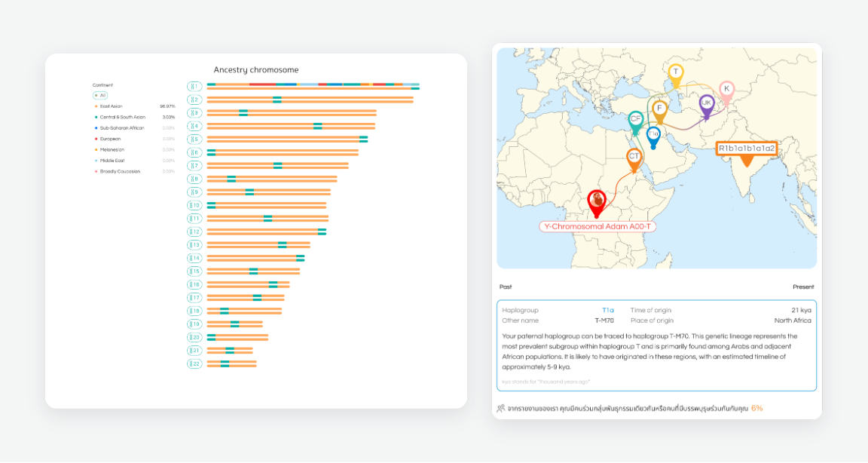Screen dimensions: 868x463
Task: Select chromosome 1 icon
Action: point(194,87)
